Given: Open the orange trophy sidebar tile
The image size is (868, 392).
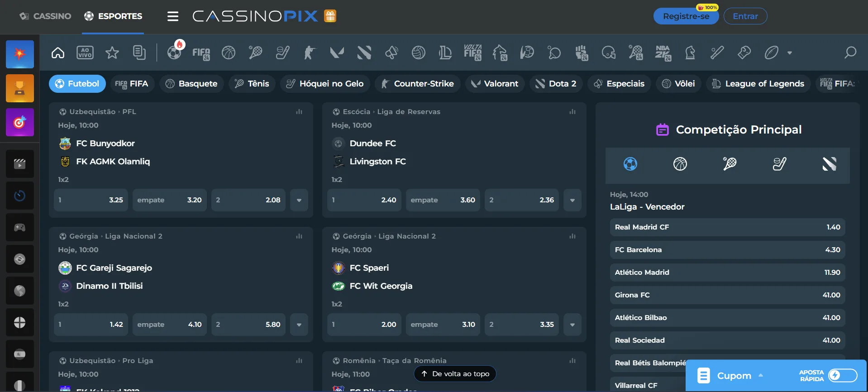Looking at the screenshot, I should click(20, 88).
